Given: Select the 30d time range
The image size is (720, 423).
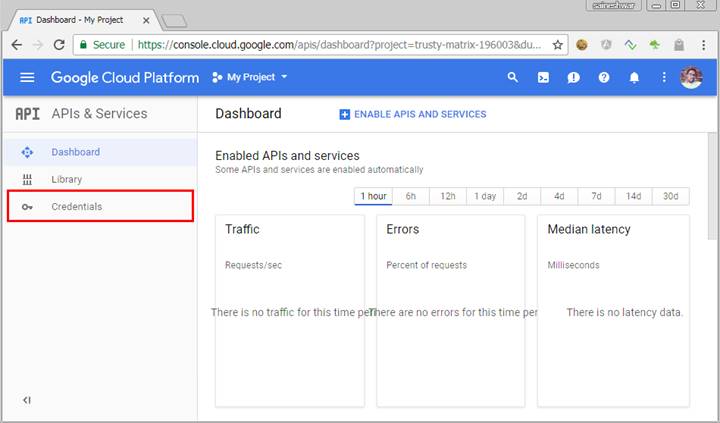Looking at the screenshot, I should pos(670,196).
